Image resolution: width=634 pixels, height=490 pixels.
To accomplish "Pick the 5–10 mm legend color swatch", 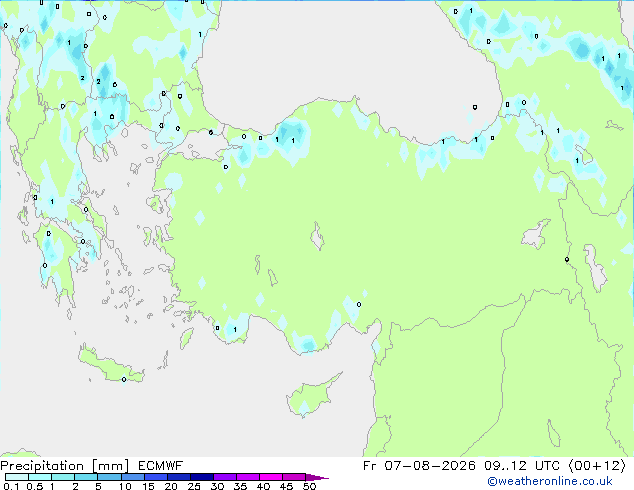I will click(109, 477).
